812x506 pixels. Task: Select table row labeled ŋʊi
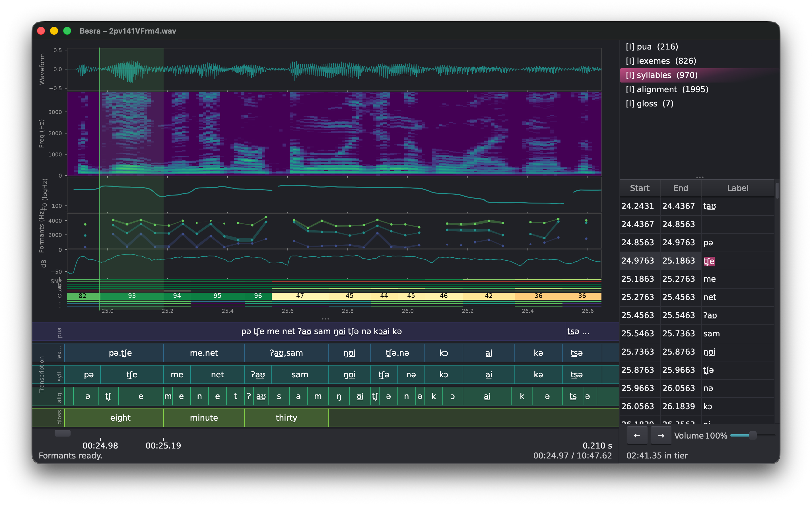coord(696,352)
